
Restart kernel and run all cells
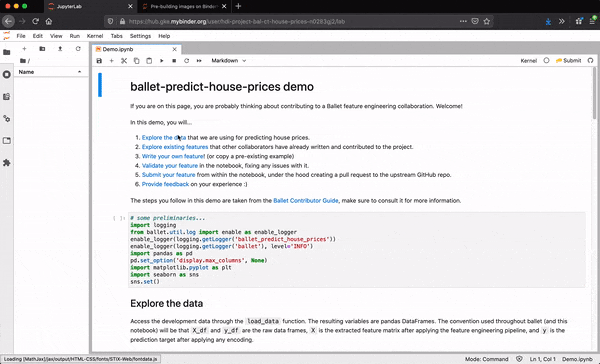pos(199,60)
